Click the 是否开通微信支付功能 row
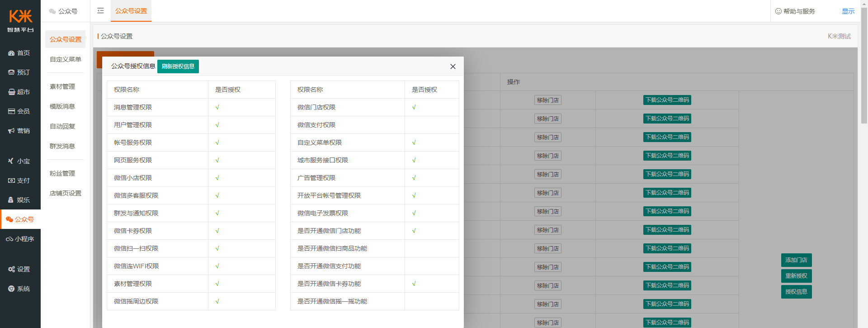This screenshot has width=868, height=328. click(375, 266)
